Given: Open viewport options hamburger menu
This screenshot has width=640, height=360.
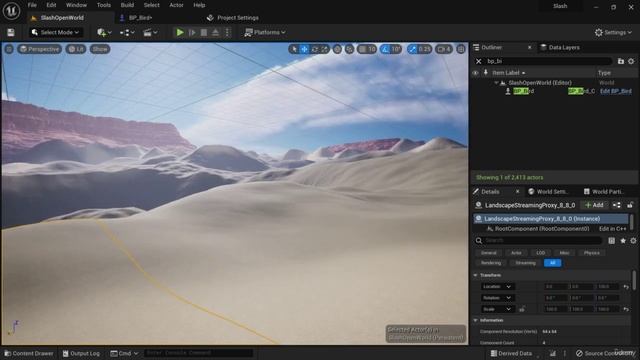Looking at the screenshot, I should (x=9, y=49).
